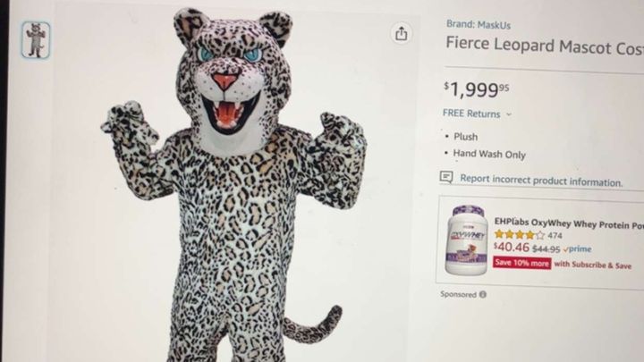Click the report speech bubble icon
Viewport: 644px width, 362px height.
(447, 178)
